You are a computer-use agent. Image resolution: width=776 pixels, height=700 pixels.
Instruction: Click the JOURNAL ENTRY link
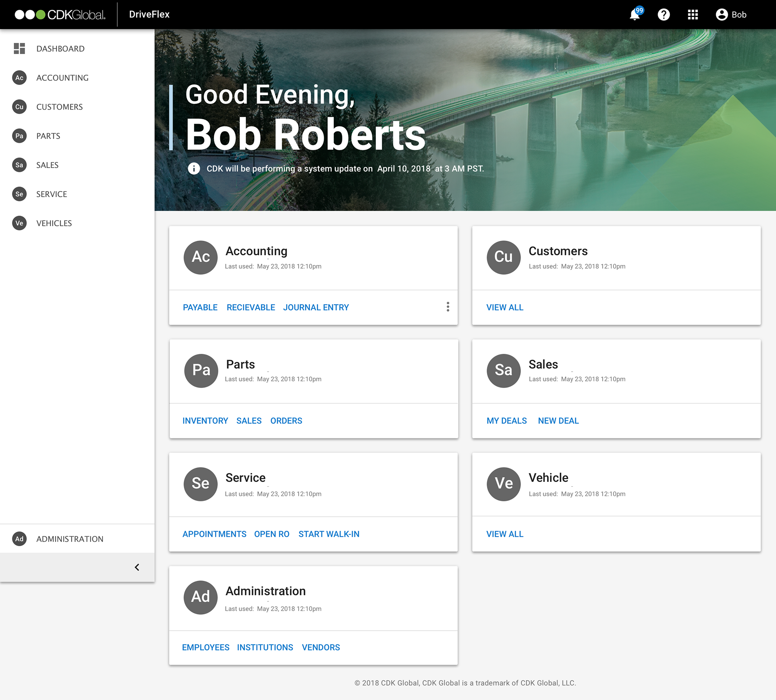pos(316,307)
